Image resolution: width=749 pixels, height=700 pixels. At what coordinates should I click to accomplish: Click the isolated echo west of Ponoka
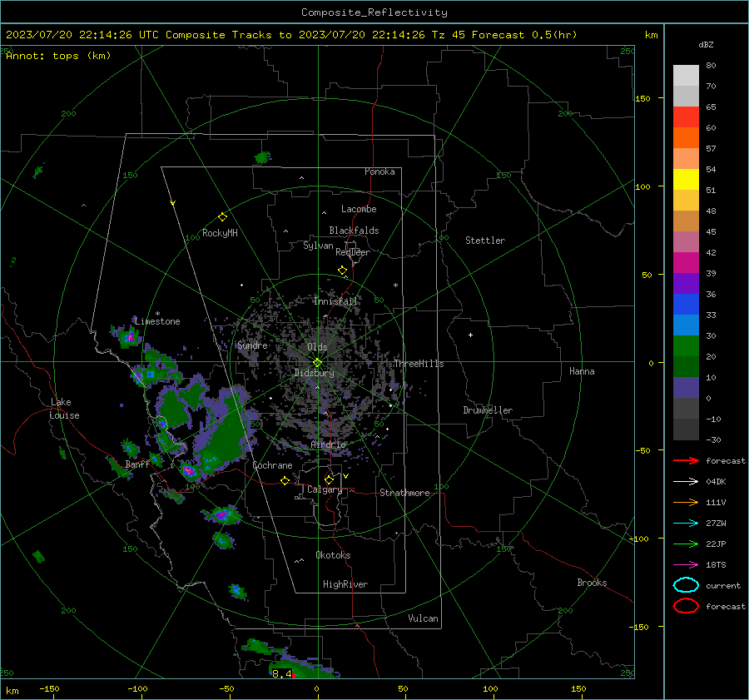[x=263, y=156]
